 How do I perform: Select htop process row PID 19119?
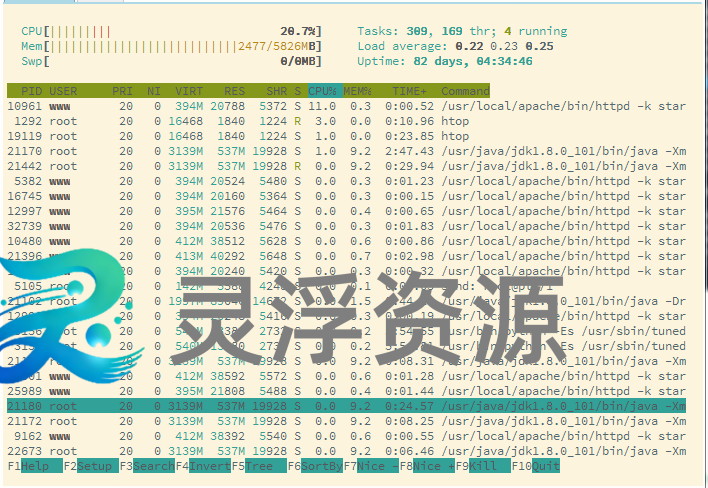(x=346, y=136)
